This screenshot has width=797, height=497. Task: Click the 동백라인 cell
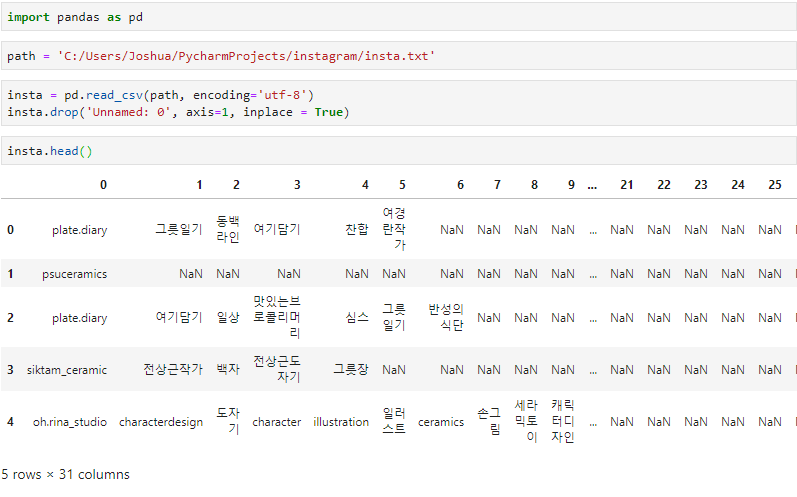[228, 229]
